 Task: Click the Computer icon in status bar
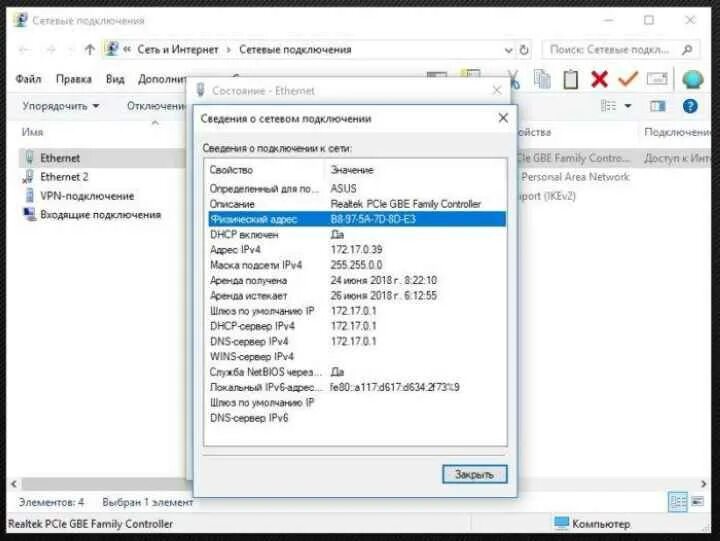point(561,523)
